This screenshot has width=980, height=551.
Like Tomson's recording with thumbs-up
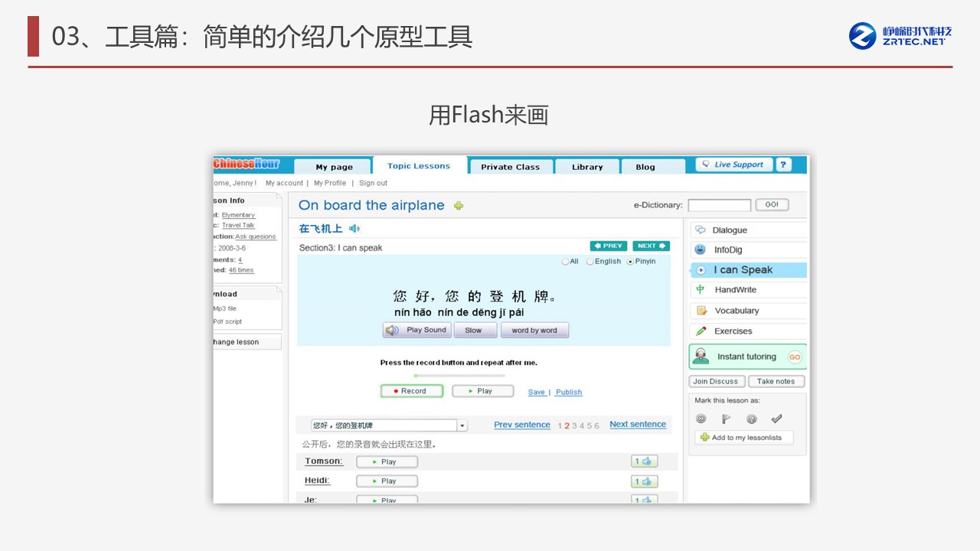click(644, 461)
